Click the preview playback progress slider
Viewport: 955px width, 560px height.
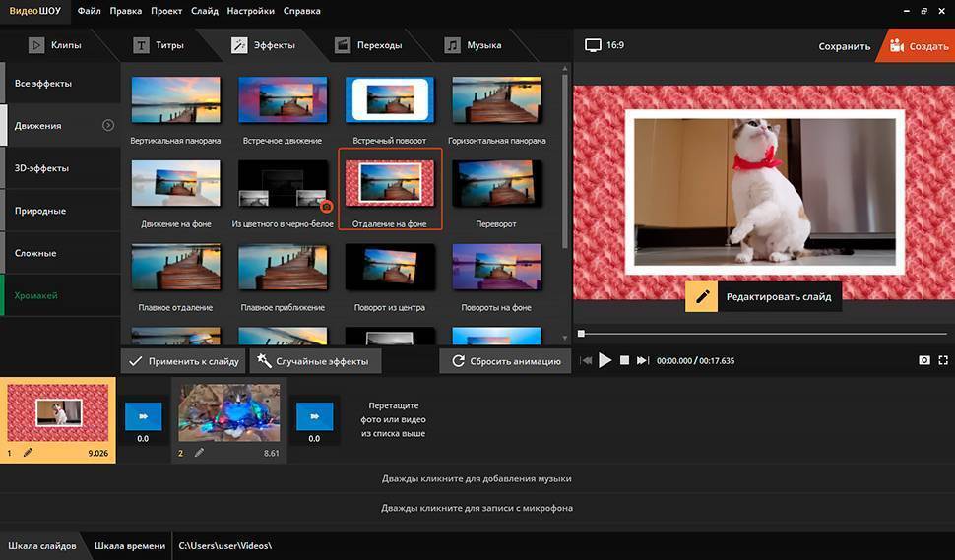(x=760, y=334)
